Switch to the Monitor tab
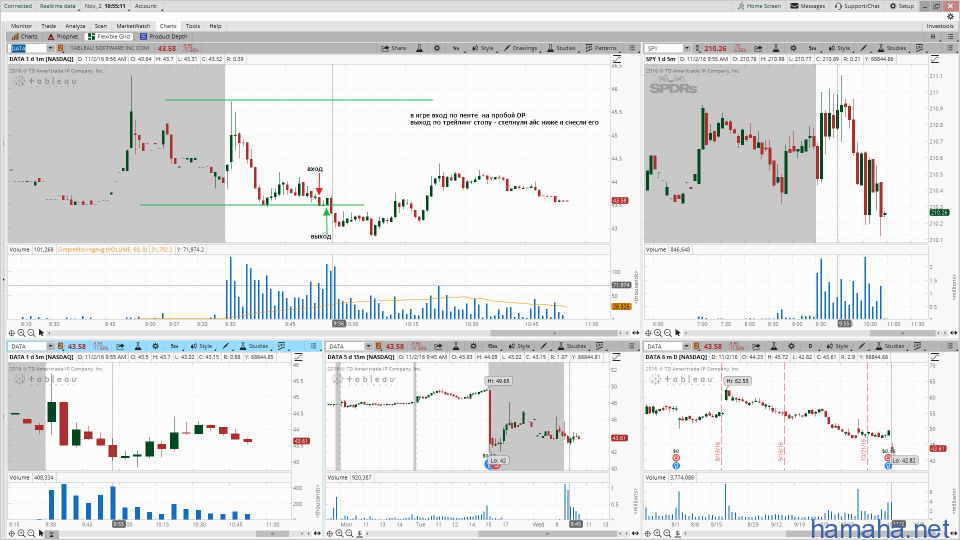 (21, 26)
